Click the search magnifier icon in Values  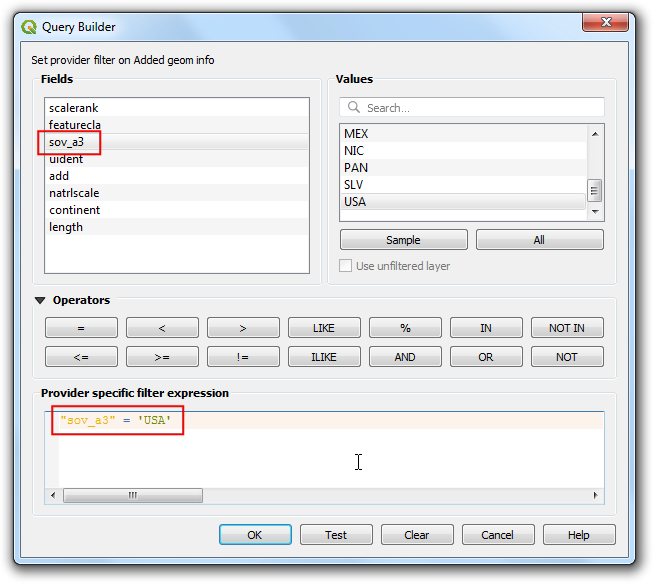(353, 108)
